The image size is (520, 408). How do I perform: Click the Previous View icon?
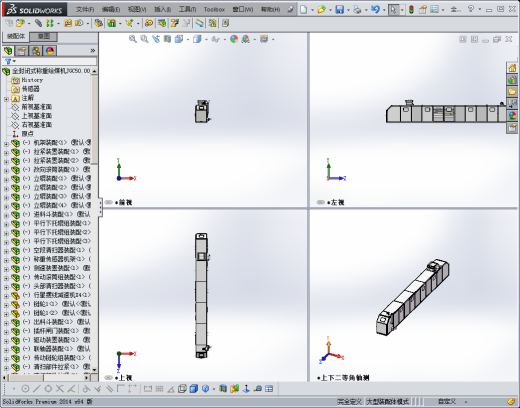pos(156,39)
